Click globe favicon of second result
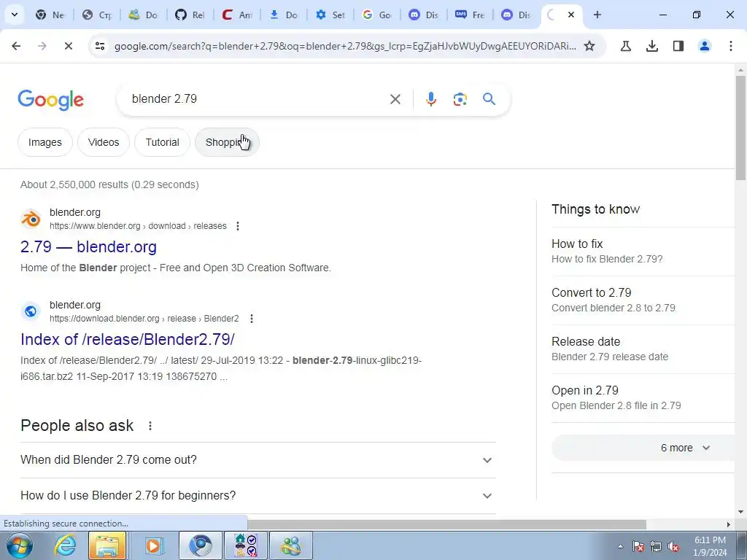Screen dimensions: 747x560 pos(31,311)
